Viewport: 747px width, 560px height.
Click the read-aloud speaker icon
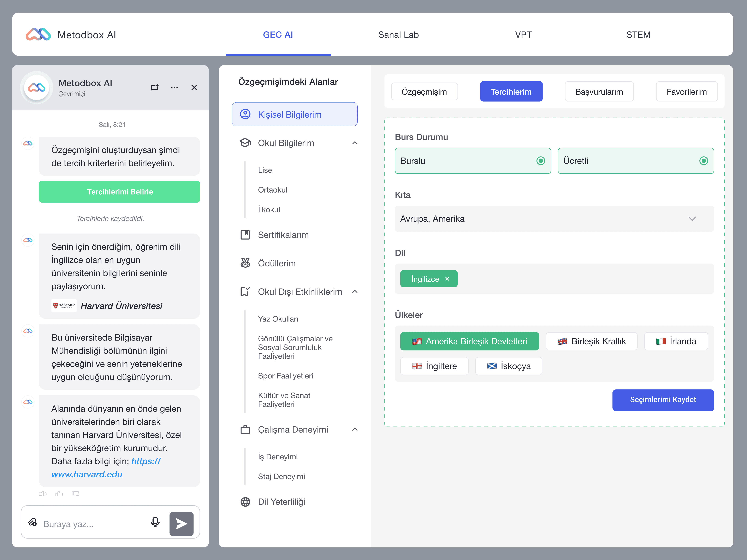42,493
